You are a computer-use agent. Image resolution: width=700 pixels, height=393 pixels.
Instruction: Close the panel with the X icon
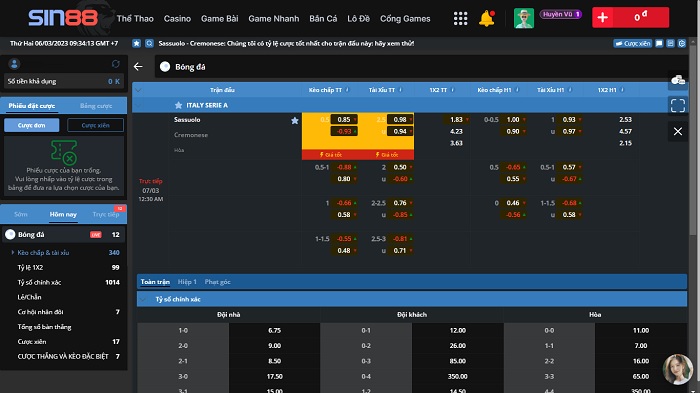678,131
